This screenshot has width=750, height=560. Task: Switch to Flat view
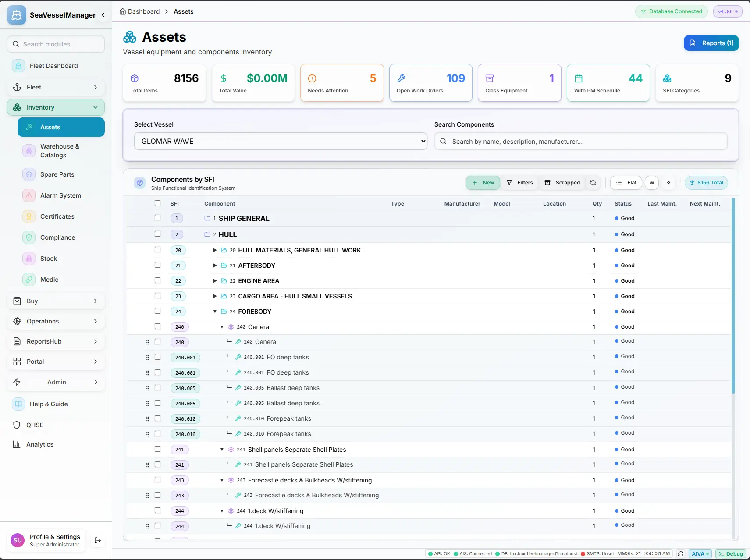(626, 183)
